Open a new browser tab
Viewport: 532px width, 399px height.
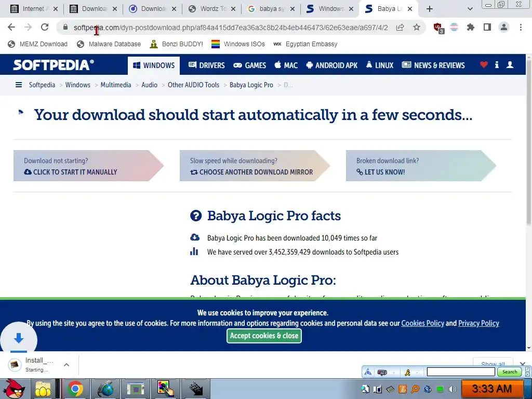click(430, 9)
